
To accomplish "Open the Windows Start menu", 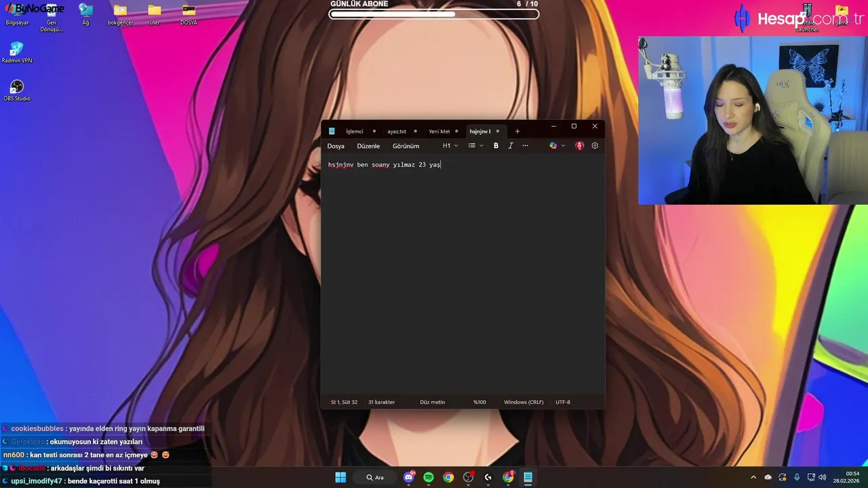I will pos(340,477).
